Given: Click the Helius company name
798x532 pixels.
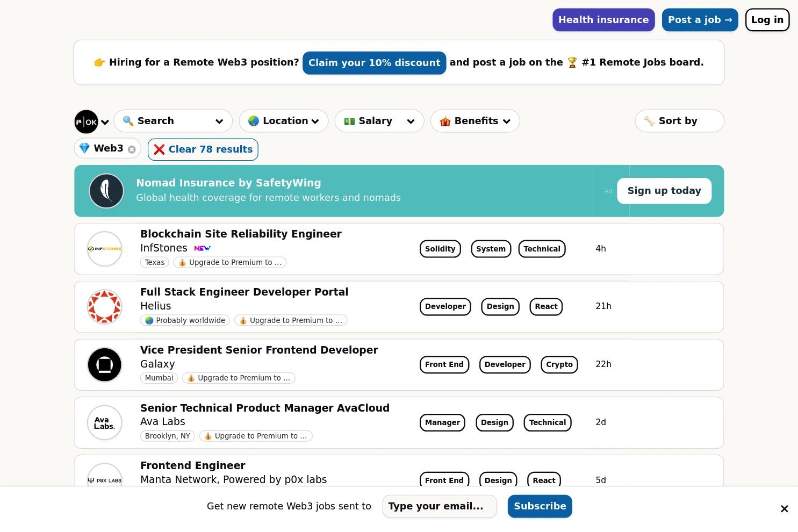Looking at the screenshot, I should [x=155, y=306].
